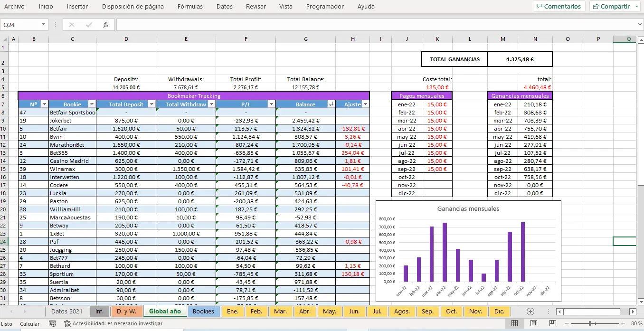This screenshot has height=331, width=644.
Task: Click the Comentarios button
Action: point(559,7)
